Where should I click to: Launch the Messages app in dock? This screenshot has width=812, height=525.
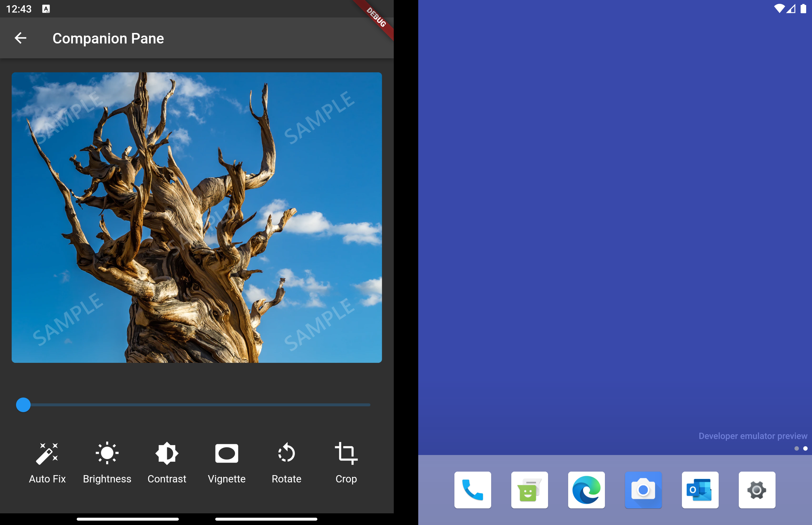[x=529, y=490]
